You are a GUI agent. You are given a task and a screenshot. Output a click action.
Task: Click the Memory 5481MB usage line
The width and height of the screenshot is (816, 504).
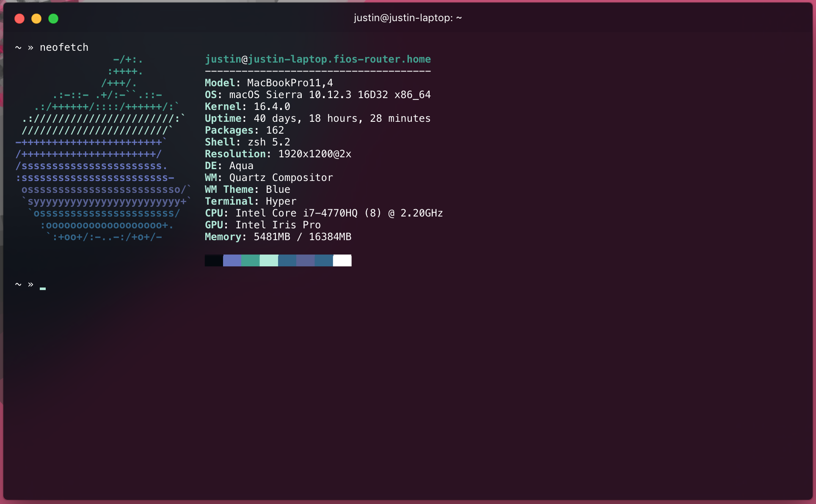tap(278, 237)
